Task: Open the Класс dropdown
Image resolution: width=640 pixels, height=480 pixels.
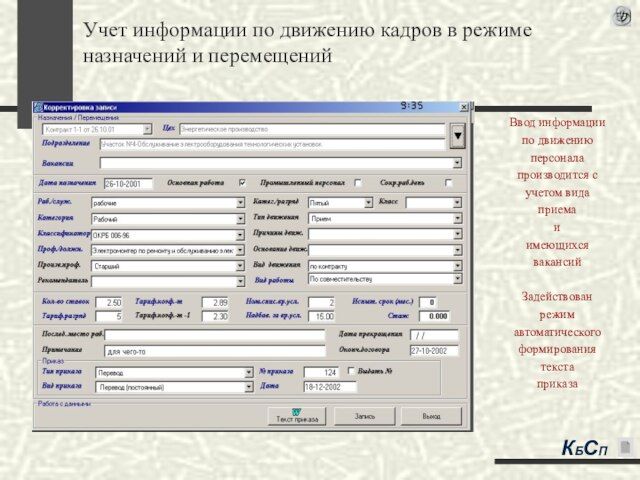Action: 457,202
